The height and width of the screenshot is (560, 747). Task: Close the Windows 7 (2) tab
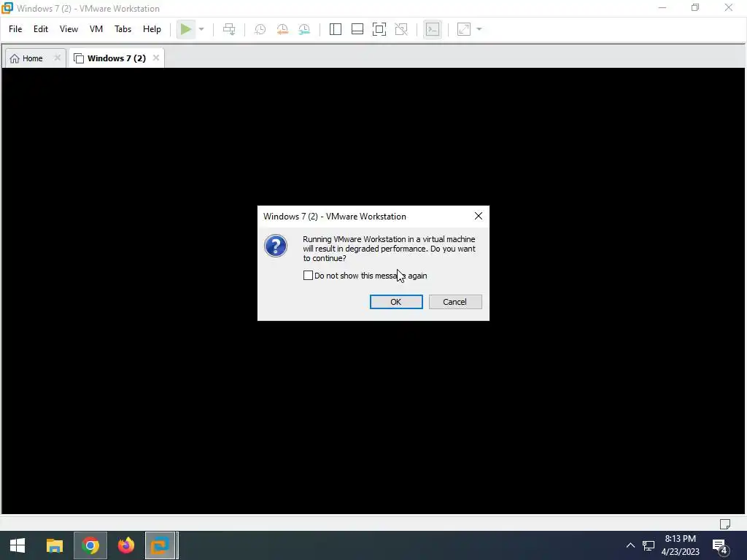[156, 58]
